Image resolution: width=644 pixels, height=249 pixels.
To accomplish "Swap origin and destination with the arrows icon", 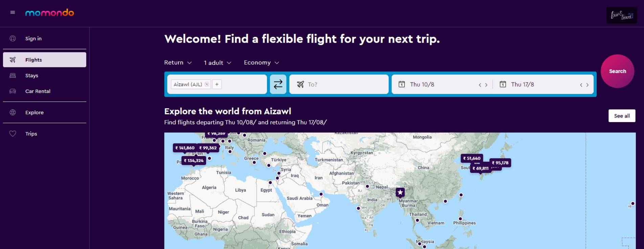I will pos(277,84).
